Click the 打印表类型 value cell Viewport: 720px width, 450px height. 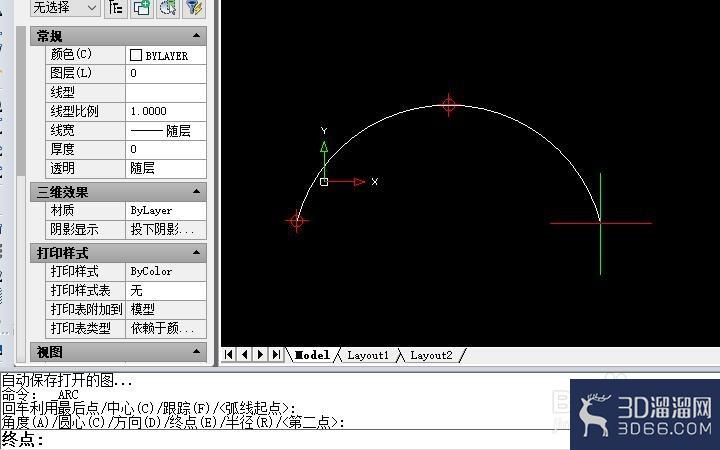pyautogui.click(x=166, y=328)
